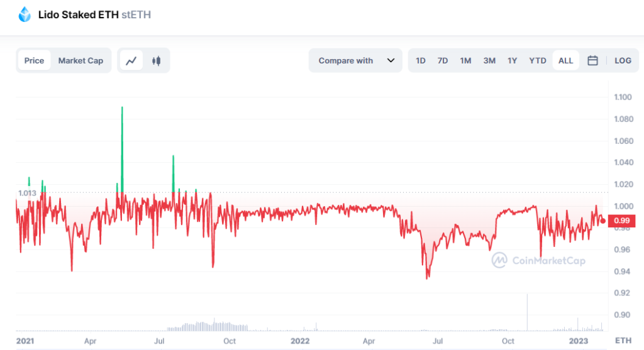644x350 pixels.
Task: Click the first Apr x-axis label after 2021
Action: [x=90, y=341]
